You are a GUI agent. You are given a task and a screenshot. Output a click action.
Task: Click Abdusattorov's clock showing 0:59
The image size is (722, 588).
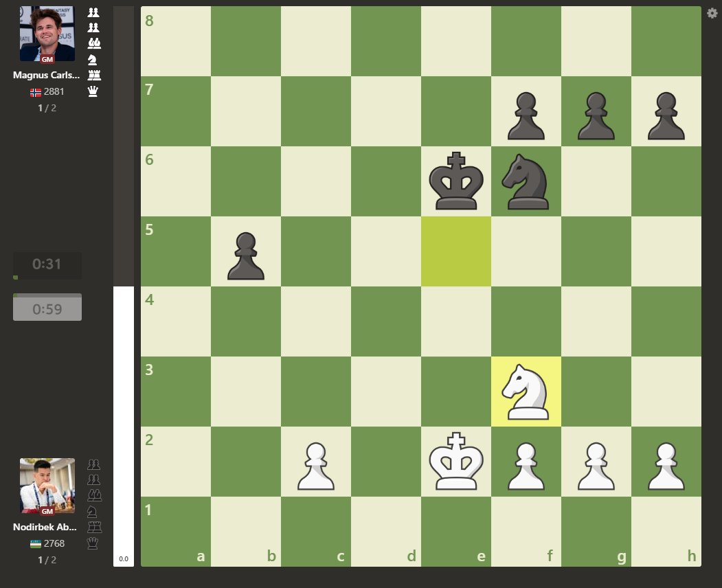click(47, 307)
